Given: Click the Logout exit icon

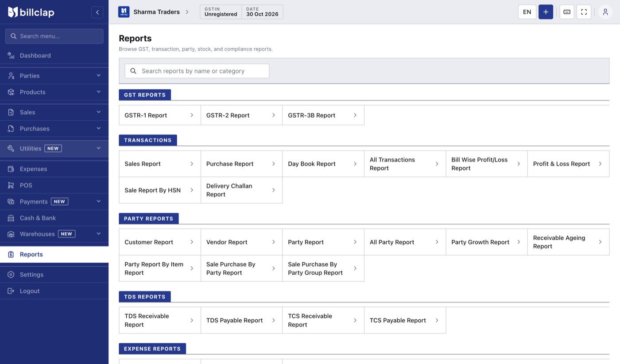Looking at the screenshot, I should [11, 291].
